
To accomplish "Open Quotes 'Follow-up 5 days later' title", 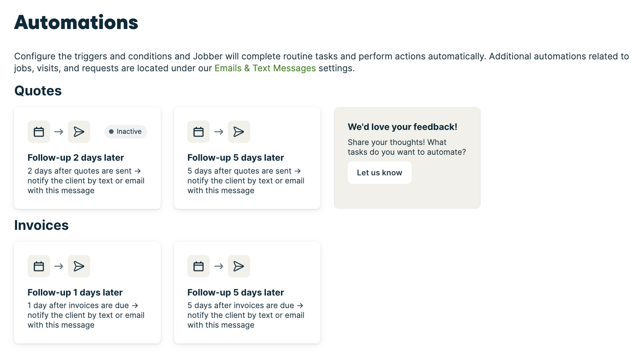I will 236,158.
